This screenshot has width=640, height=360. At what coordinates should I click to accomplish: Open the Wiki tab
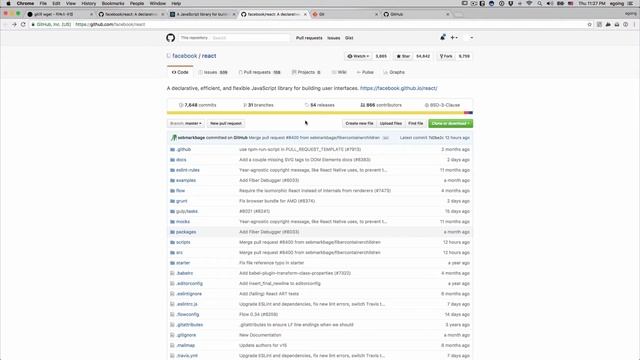click(339, 72)
